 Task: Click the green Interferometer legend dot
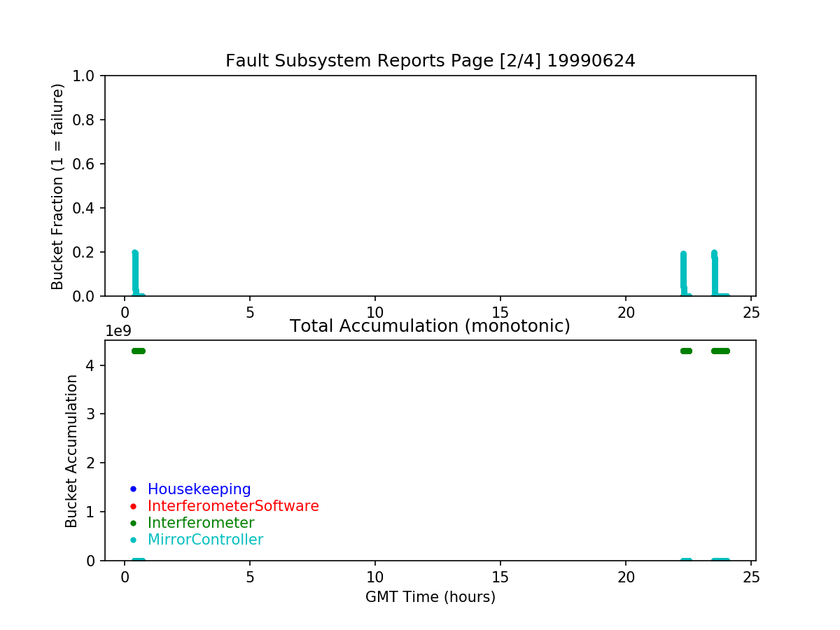pos(133,523)
